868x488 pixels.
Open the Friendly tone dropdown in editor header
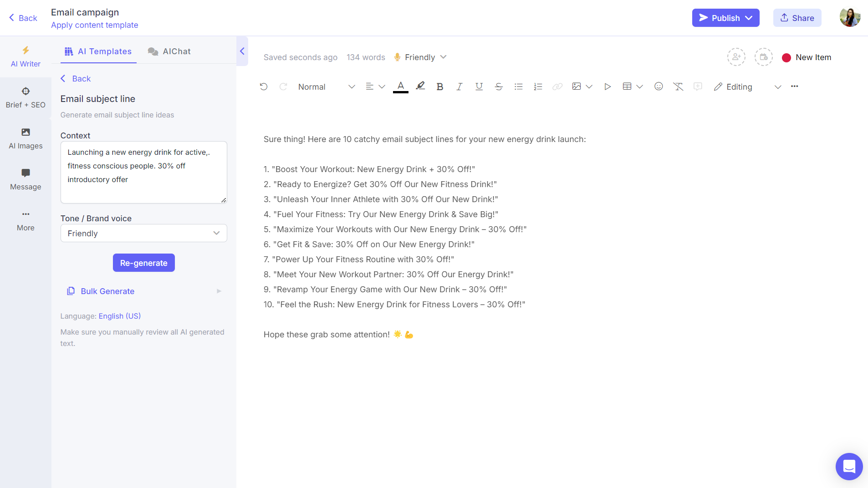[x=420, y=57]
